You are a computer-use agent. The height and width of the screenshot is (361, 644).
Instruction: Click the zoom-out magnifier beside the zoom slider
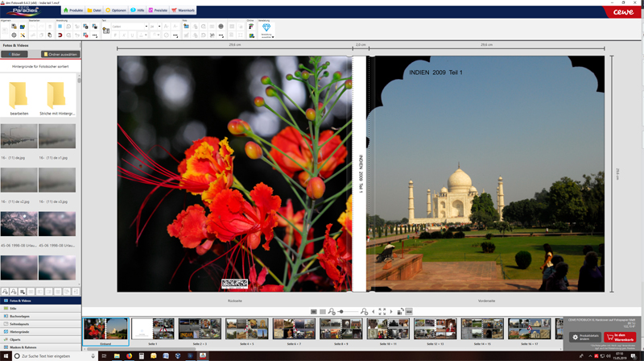(332, 311)
